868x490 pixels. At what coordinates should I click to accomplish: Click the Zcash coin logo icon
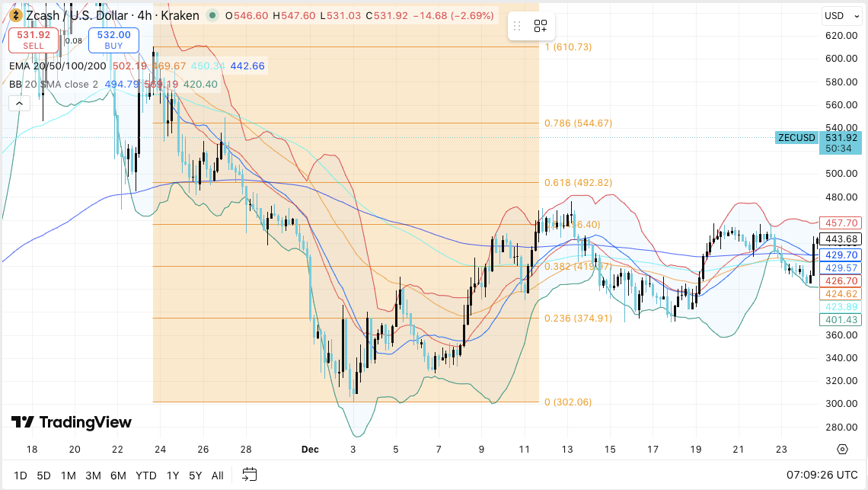tap(14, 15)
